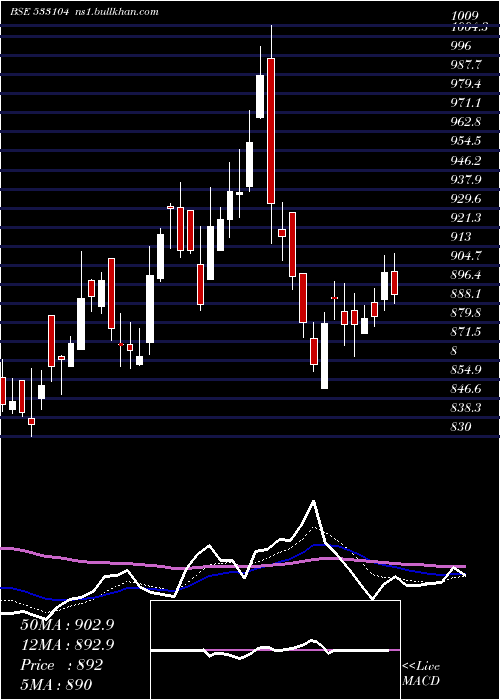The width and height of the screenshot is (500, 700).
Task: Select the 1009 price axis label
Action: coord(465,16)
